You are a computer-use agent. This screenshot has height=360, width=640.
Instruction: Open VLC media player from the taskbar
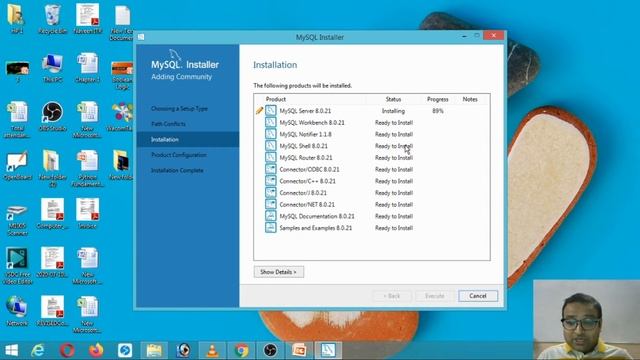[x=212, y=350]
